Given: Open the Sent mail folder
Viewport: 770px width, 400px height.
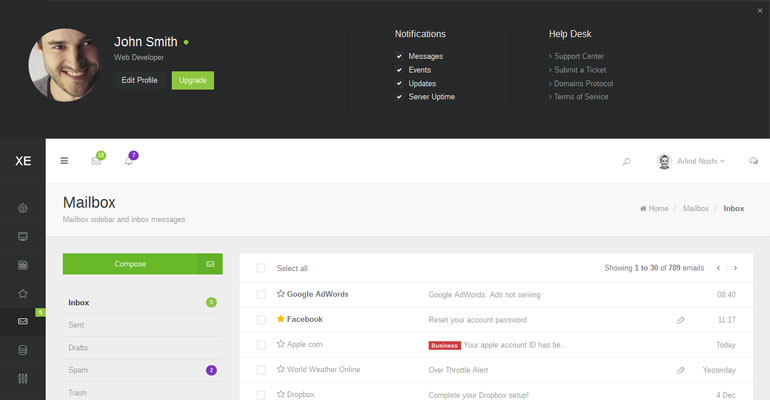Looking at the screenshot, I should [76, 325].
